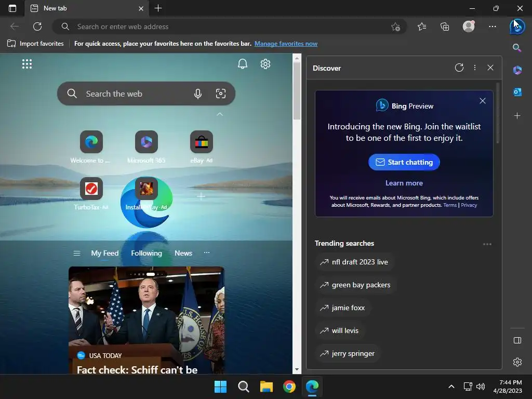Open Discover panel more options

click(x=475, y=68)
